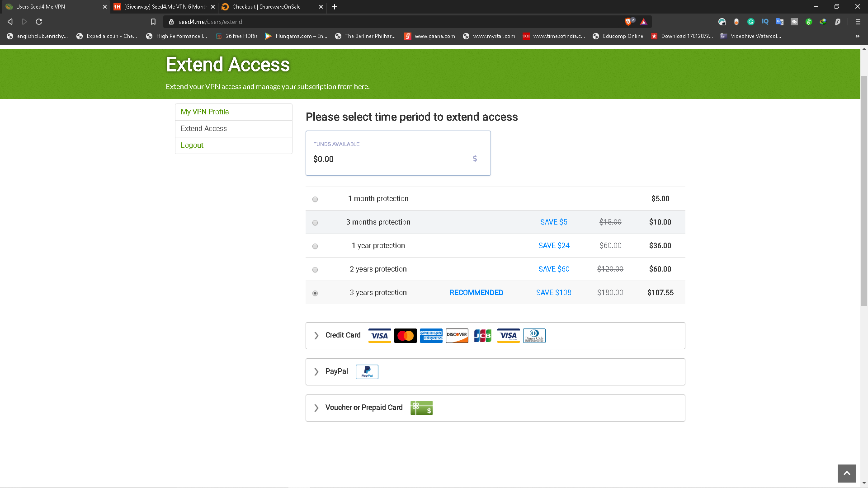Image resolution: width=868 pixels, height=488 pixels.
Task: Select 1 year protection radio button
Action: (x=315, y=246)
